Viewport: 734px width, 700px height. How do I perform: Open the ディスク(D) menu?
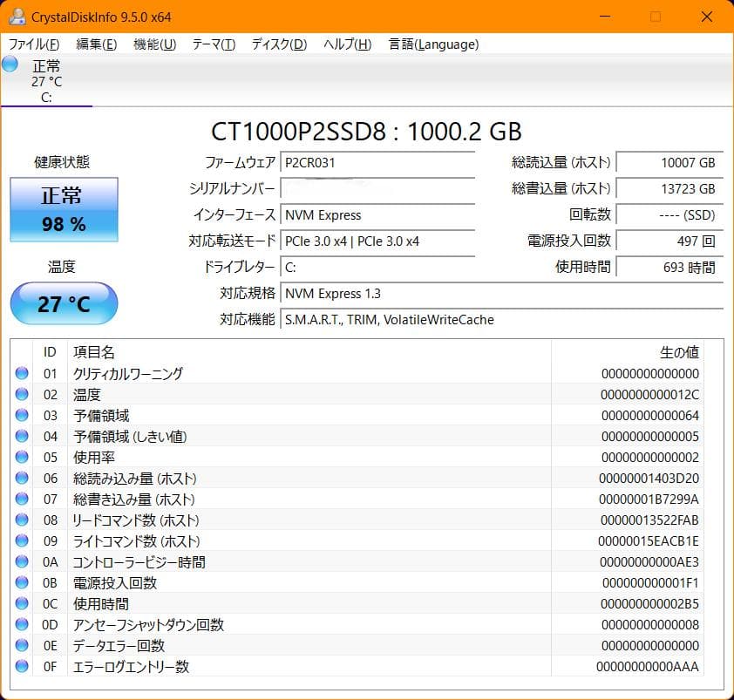coord(277,44)
